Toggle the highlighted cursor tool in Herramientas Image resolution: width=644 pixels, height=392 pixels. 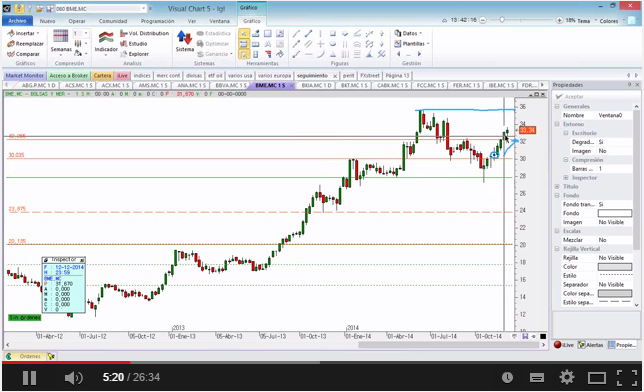(x=244, y=54)
